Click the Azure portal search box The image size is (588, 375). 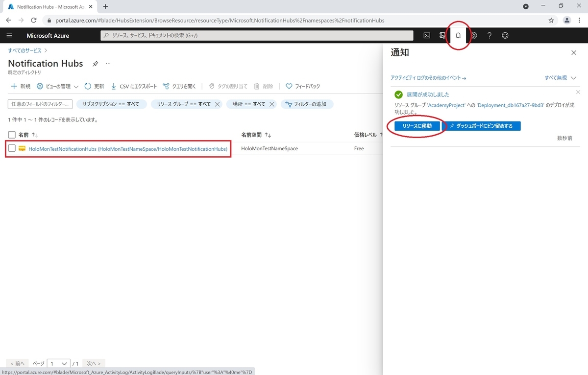coord(257,35)
